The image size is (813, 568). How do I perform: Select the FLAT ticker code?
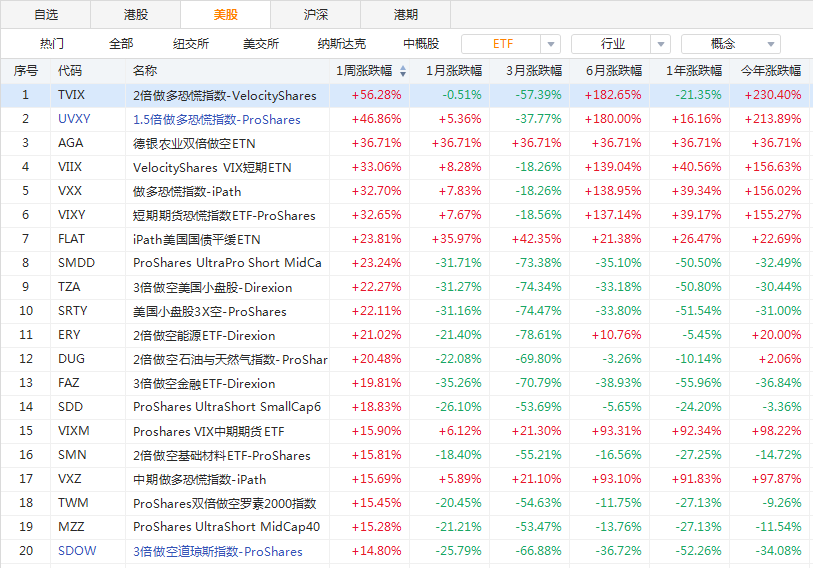(71, 239)
